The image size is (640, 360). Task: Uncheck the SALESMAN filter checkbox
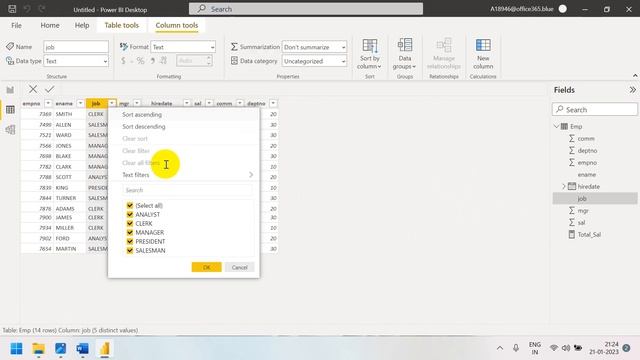pyautogui.click(x=130, y=250)
